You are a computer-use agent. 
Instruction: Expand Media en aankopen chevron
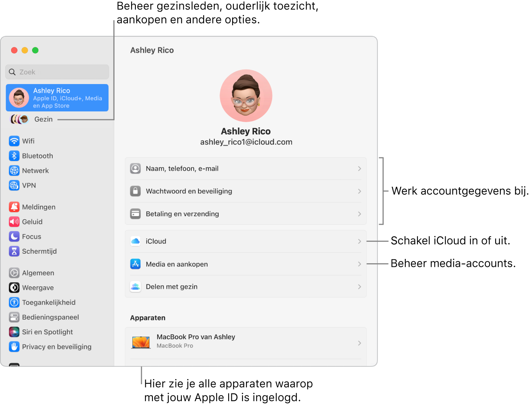tap(359, 264)
